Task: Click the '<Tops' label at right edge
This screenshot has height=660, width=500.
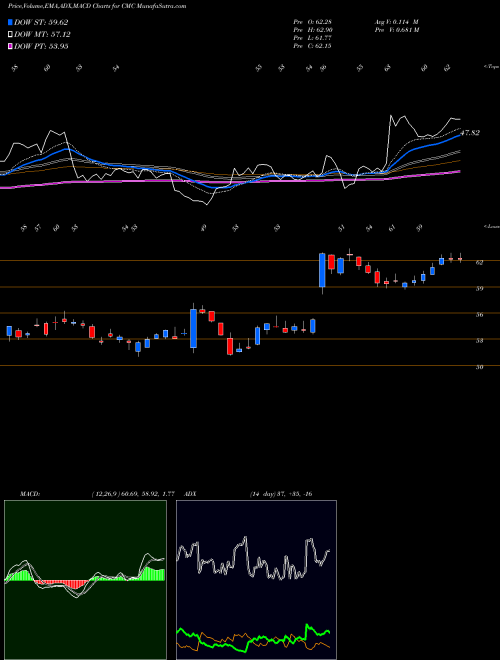Action: click(x=491, y=67)
